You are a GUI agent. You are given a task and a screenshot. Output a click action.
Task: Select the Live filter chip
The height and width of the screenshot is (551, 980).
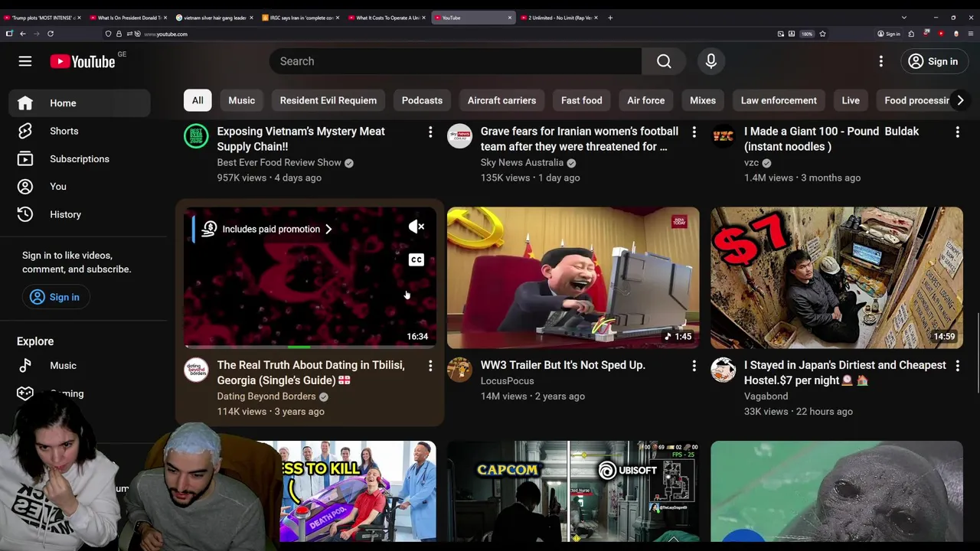click(x=851, y=100)
